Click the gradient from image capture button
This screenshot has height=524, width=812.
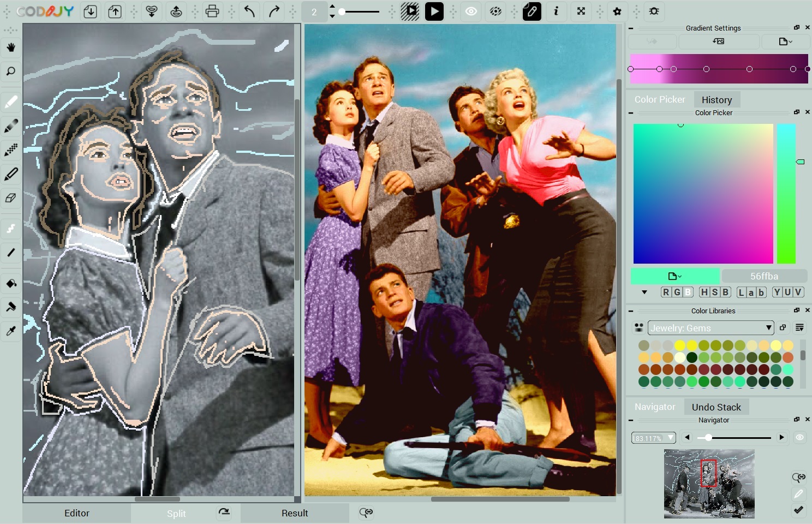tap(718, 41)
